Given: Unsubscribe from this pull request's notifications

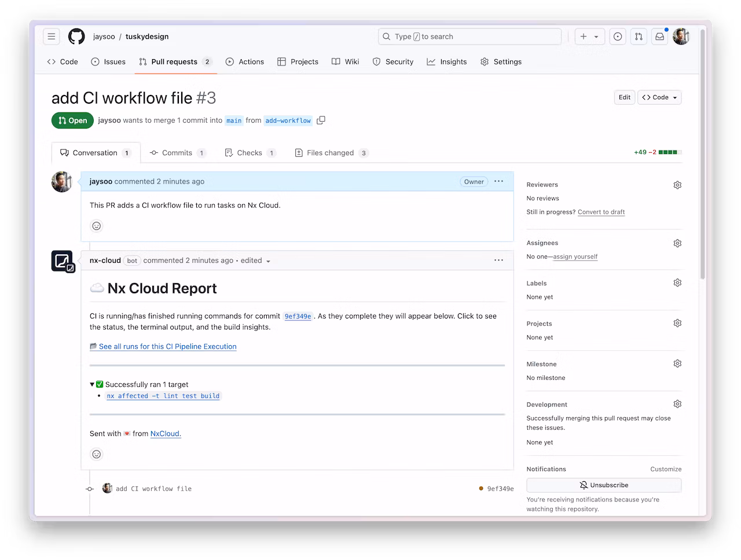Looking at the screenshot, I should pos(603,485).
